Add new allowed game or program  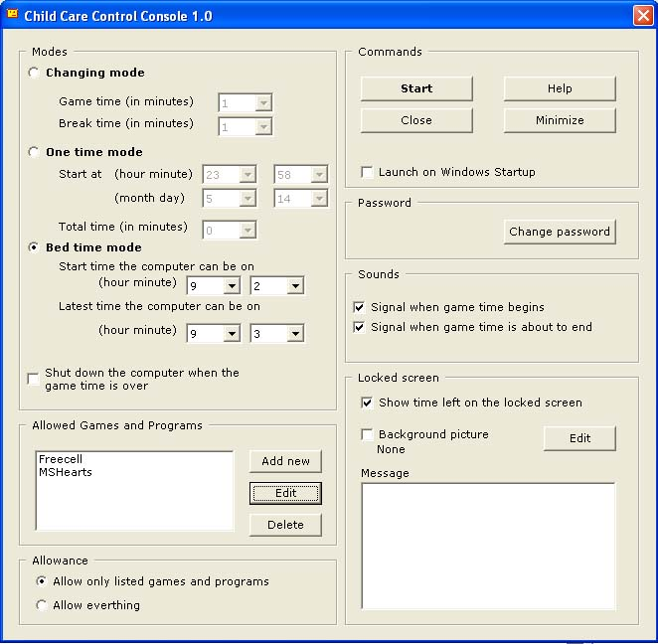285,461
